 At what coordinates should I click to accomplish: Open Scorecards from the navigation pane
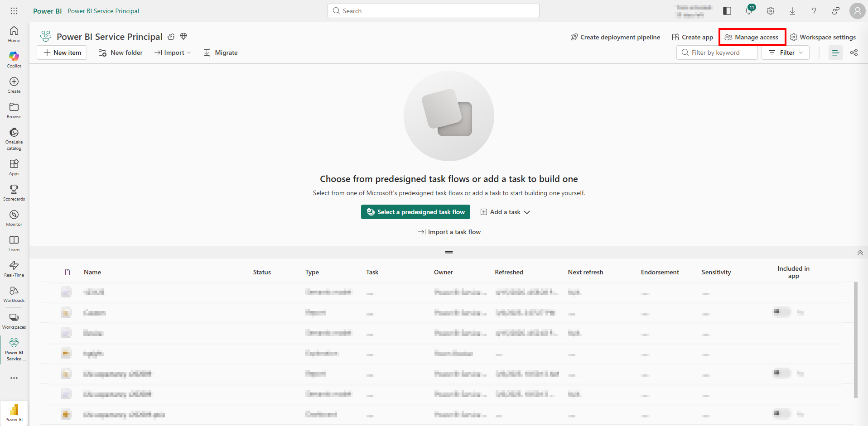(x=14, y=192)
